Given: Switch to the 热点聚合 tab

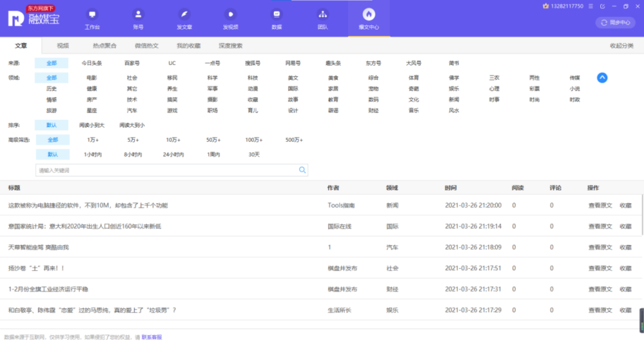Looking at the screenshot, I should (x=105, y=46).
